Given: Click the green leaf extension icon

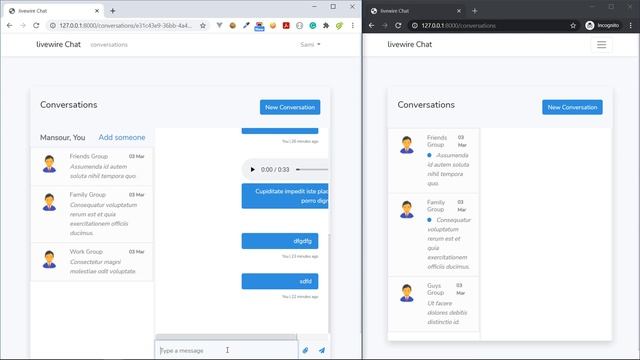Looking at the screenshot, I should pos(339,25).
